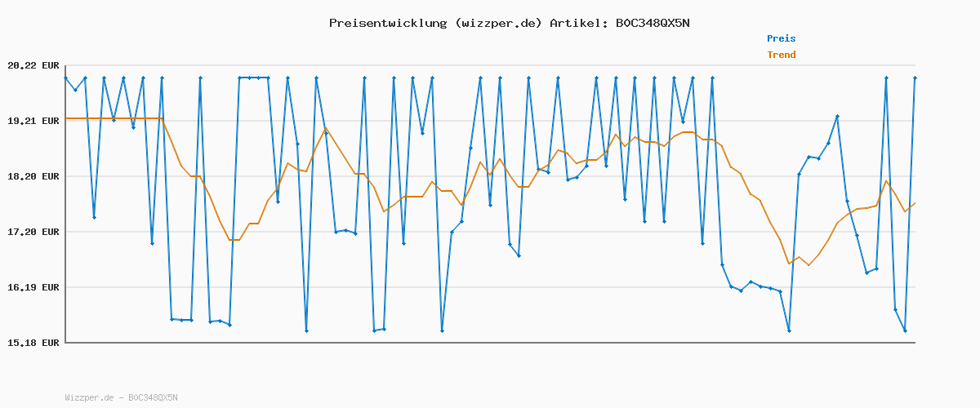The height and width of the screenshot is (408, 980).
Task: Click the 19.21 EUR axis label
Action: tap(33, 121)
